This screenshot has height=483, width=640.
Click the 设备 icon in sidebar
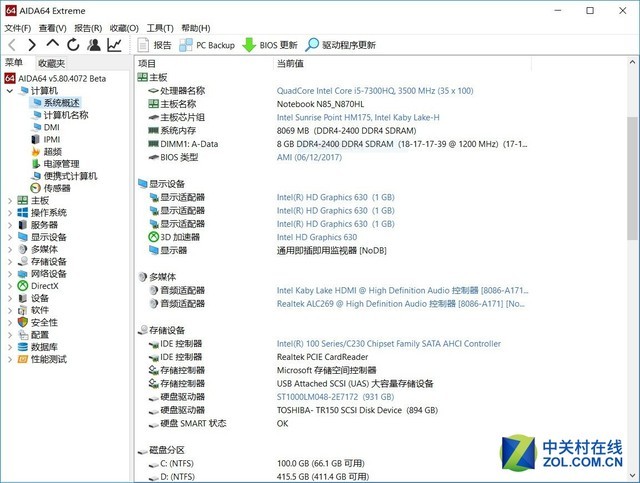[23, 298]
